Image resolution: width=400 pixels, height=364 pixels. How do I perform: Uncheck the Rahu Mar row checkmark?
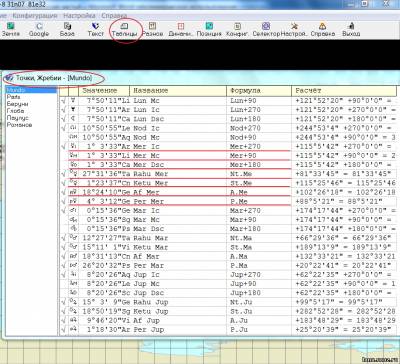[x=64, y=238]
